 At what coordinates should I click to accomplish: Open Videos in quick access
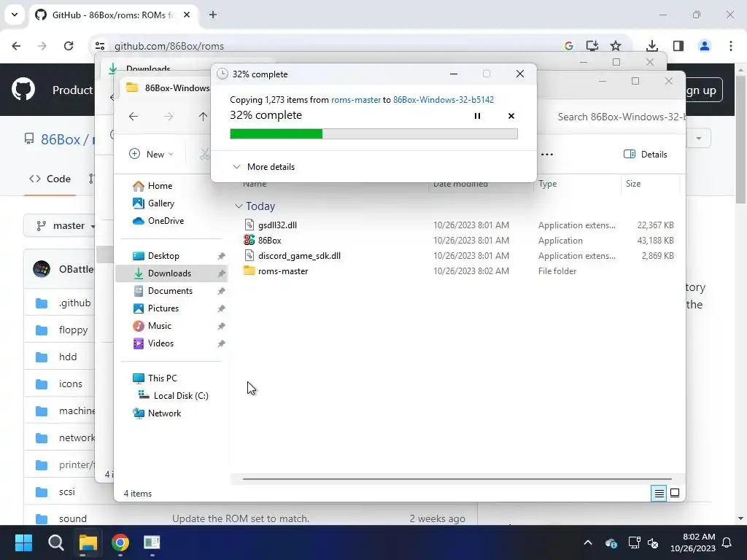(x=160, y=343)
